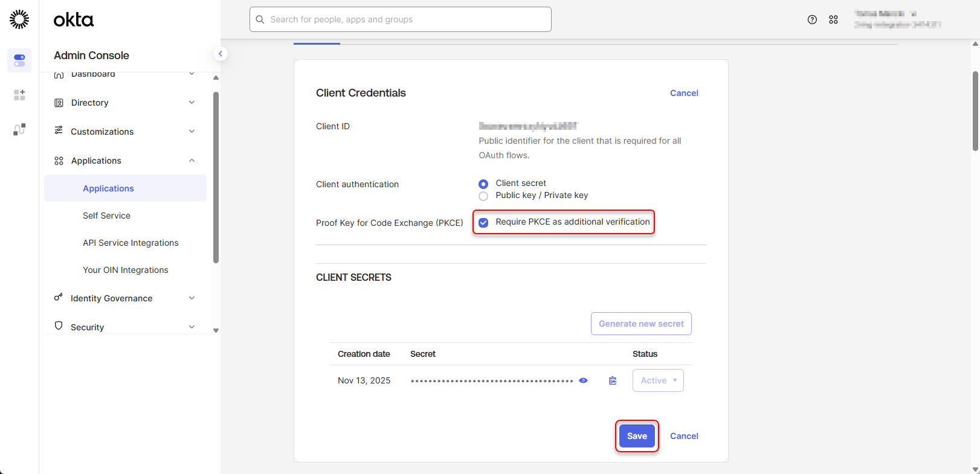Open the Active status dropdown
Image resolution: width=980 pixels, height=474 pixels.
click(x=658, y=380)
